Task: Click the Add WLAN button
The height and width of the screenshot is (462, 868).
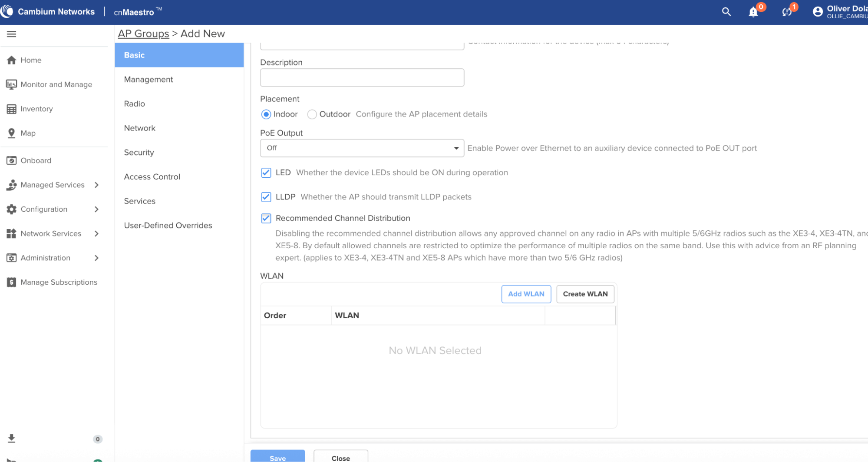Action: (526, 294)
